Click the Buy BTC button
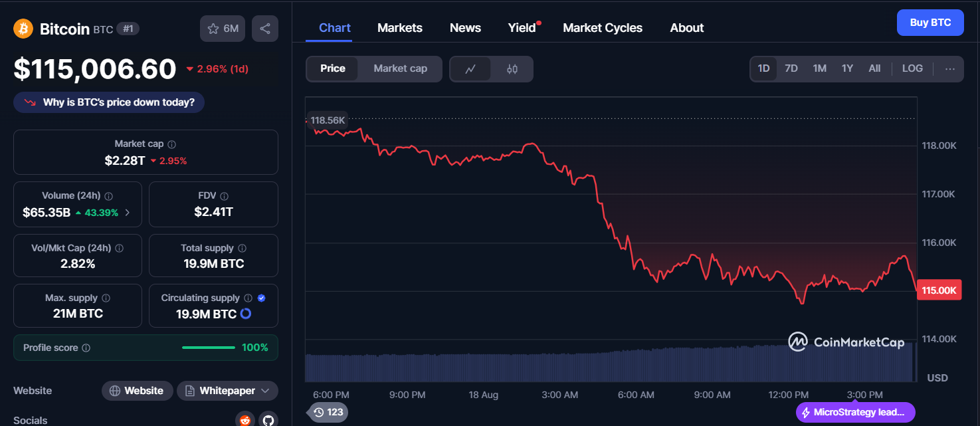Viewport: 980px width, 426px height. (x=930, y=23)
